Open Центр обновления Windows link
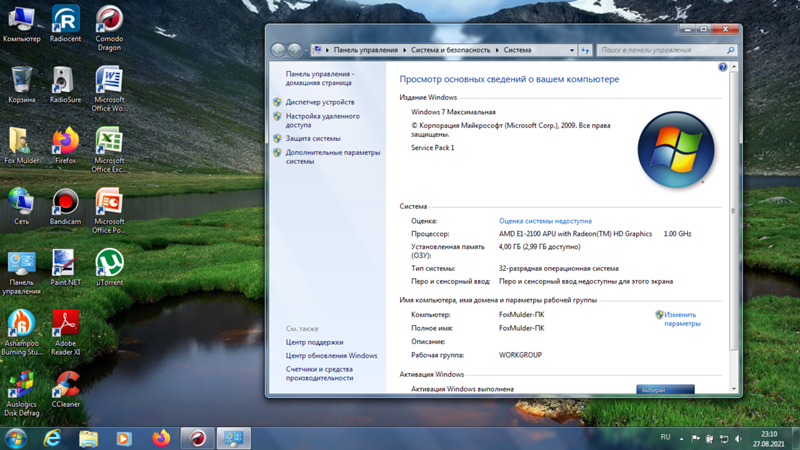The height and width of the screenshot is (450, 800). click(332, 356)
